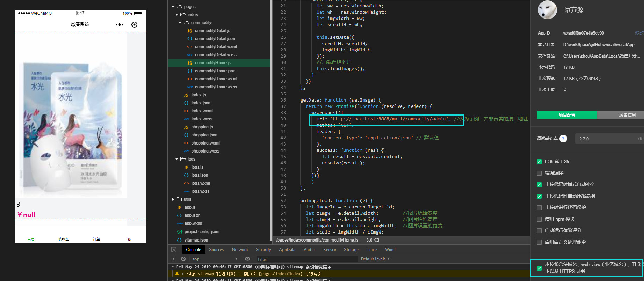Screen dimensions: 644x281
Task: Switch to the Network tab
Action: click(x=240, y=250)
